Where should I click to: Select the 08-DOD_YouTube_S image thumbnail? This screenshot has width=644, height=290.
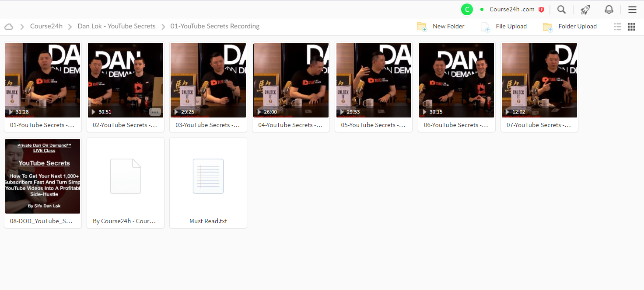(43, 176)
